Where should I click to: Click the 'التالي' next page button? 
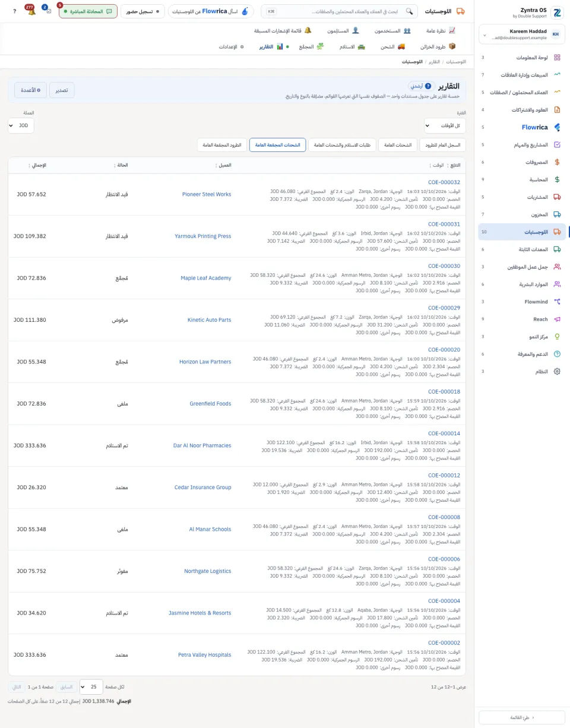[x=17, y=687]
